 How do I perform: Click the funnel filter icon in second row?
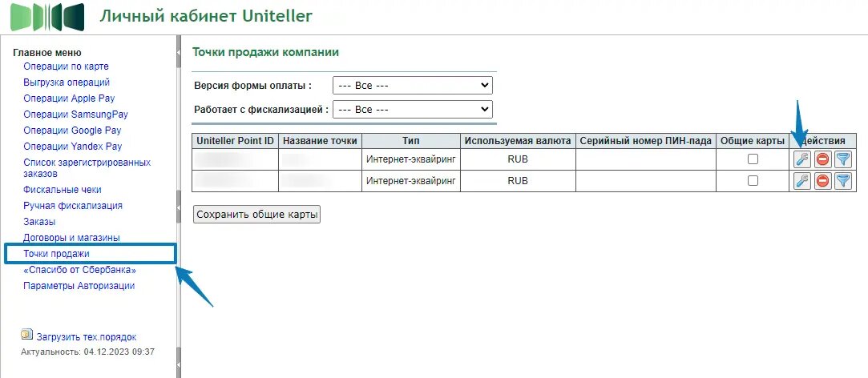(843, 180)
